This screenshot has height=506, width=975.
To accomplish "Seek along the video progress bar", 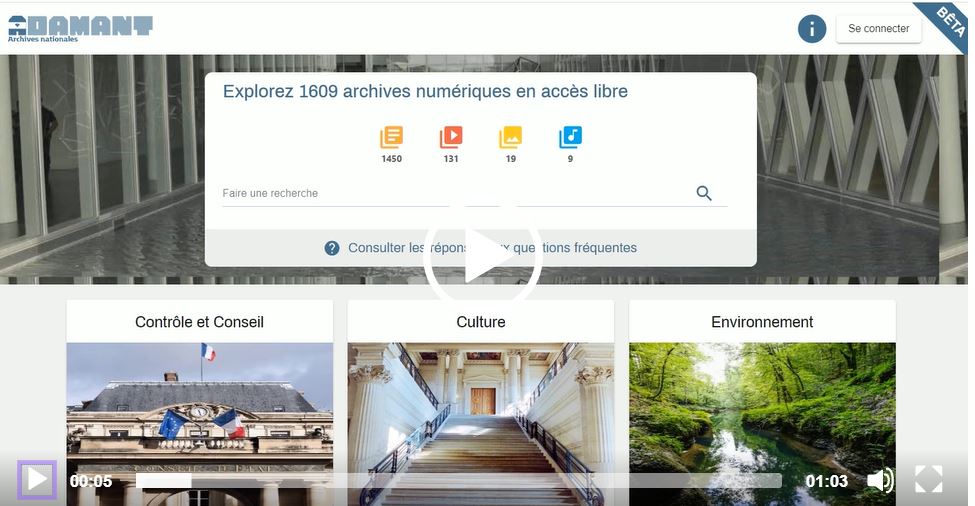I will pos(459,481).
